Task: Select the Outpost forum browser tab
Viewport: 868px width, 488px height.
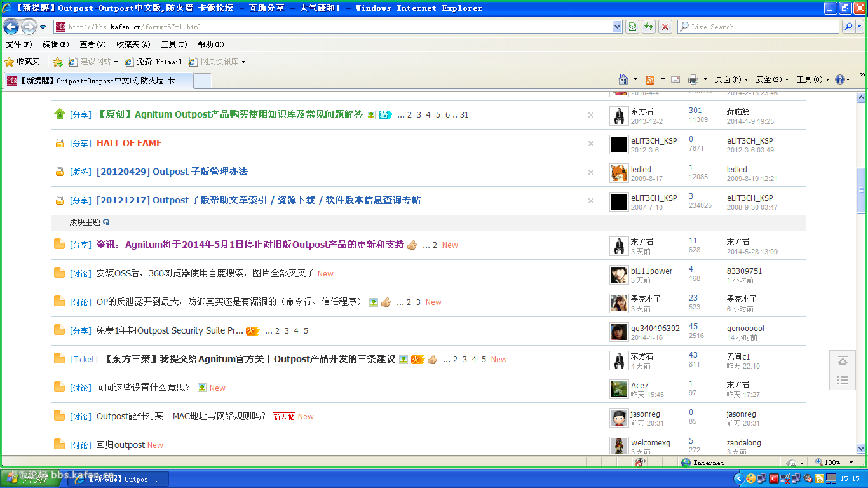Action: (98, 81)
